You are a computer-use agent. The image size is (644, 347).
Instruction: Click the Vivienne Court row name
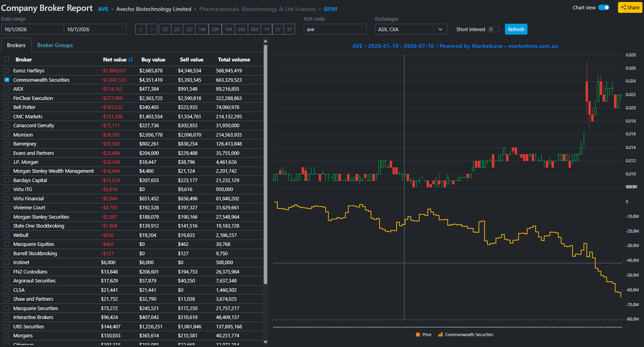point(29,208)
